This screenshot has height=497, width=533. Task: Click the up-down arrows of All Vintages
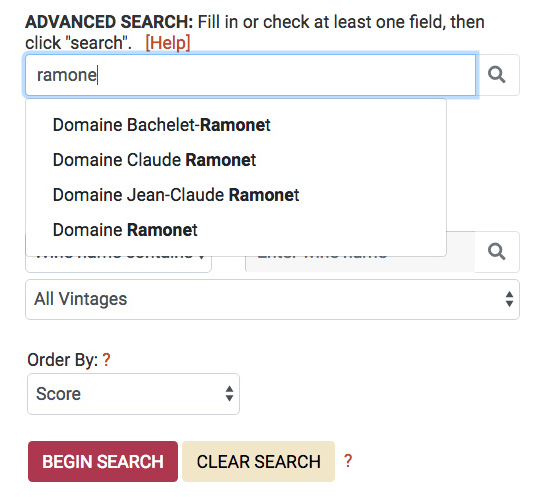pos(509,299)
